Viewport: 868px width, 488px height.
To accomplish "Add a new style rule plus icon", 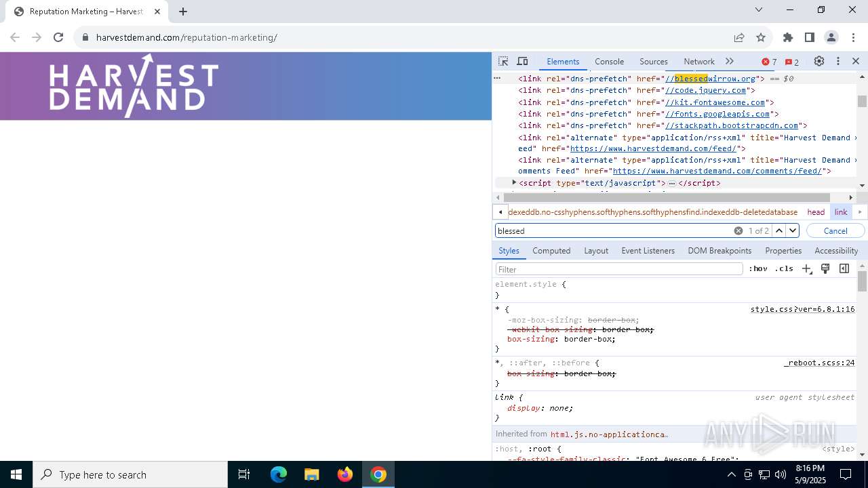I will click(807, 269).
